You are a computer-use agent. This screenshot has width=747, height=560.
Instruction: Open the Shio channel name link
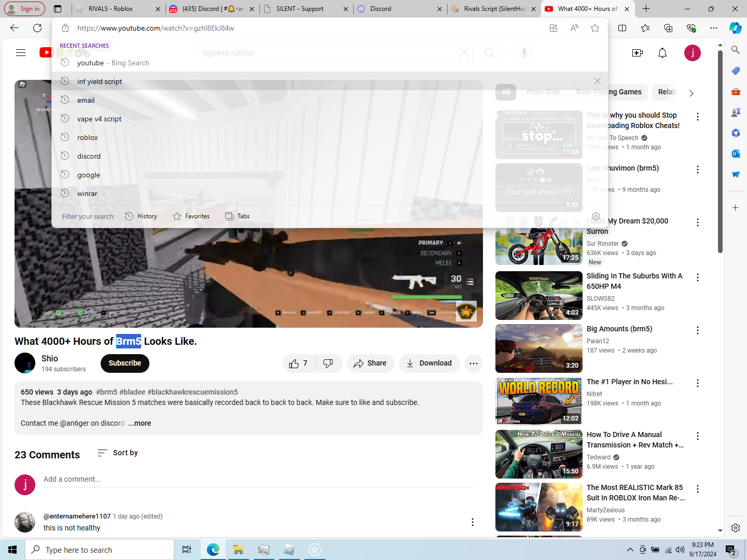pyautogui.click(x=50, y=358)
